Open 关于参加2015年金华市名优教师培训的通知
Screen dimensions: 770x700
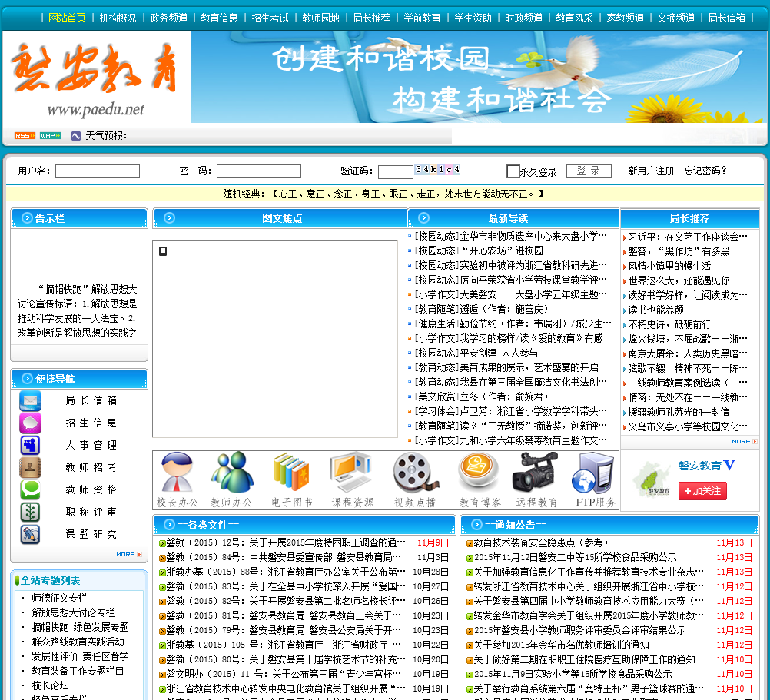coord(561,645)
